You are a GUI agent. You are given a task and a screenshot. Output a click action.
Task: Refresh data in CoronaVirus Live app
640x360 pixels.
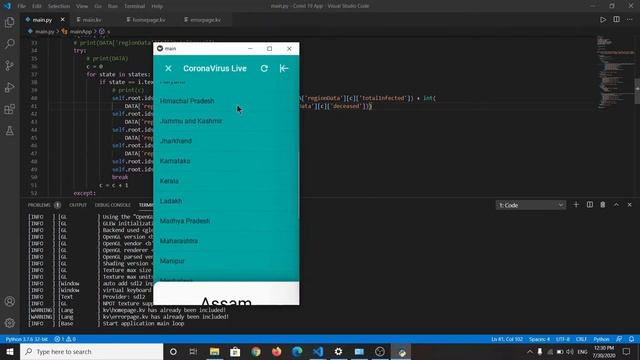click(x=264, y=69)
